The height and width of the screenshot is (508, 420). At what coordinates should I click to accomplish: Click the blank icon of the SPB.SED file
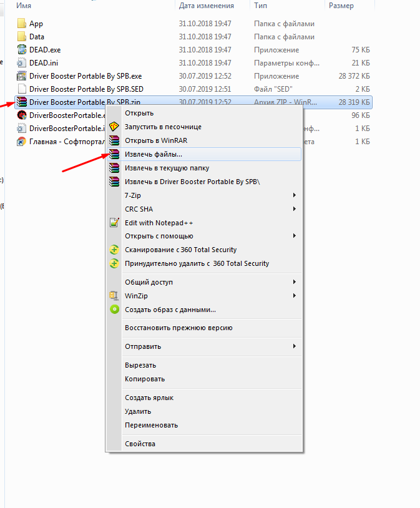[21, 89]
